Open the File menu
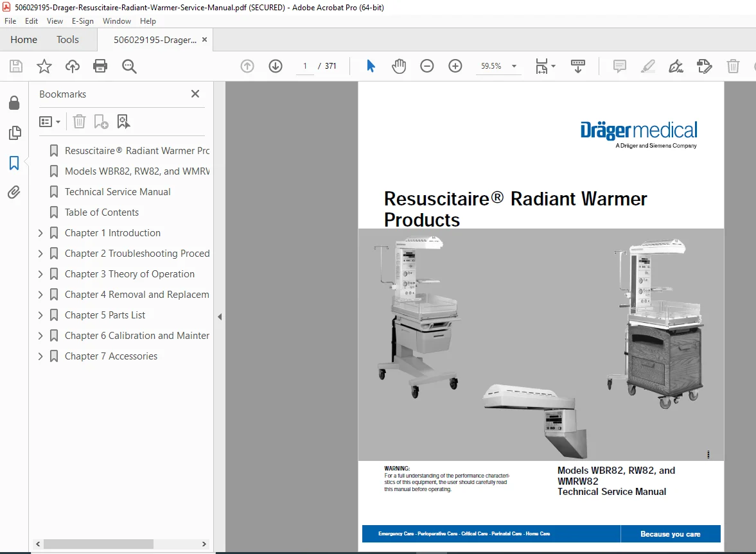Screen dimensions: 756x554 point(10,21)
